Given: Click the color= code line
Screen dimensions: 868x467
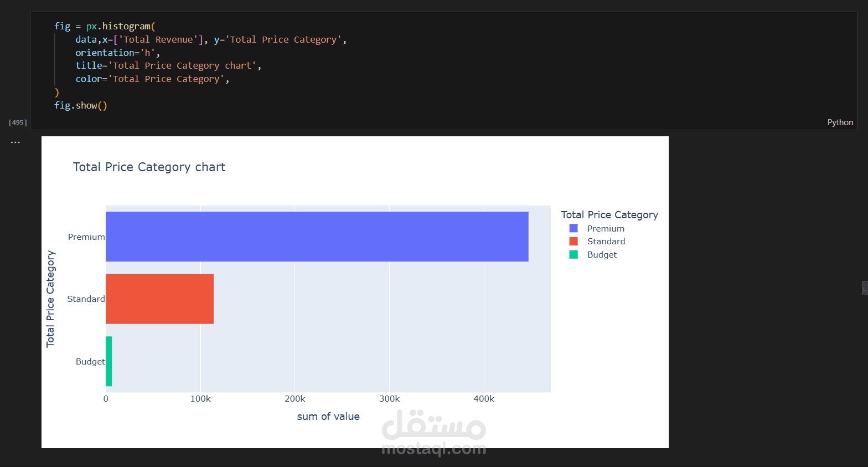Looking at the screenshot, I should [152, 79].
